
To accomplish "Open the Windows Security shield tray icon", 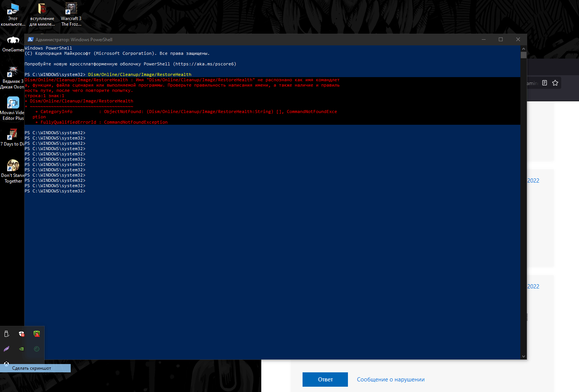I will (x=22, y=334).
